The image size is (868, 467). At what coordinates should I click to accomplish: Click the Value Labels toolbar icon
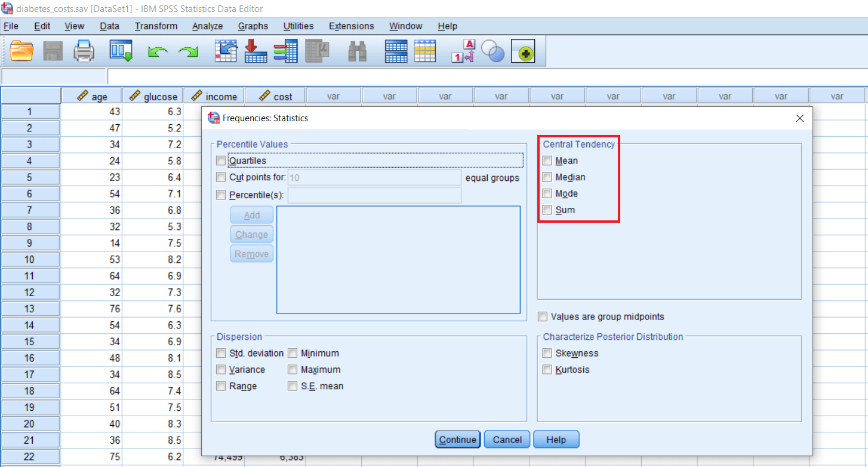click(x=463, y=51)
